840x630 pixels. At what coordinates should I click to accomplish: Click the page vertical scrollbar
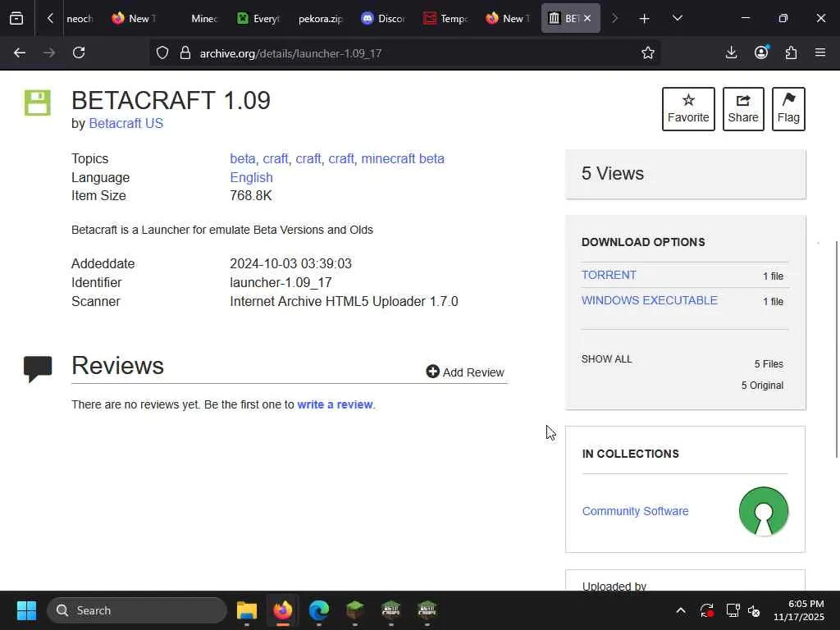837,349
